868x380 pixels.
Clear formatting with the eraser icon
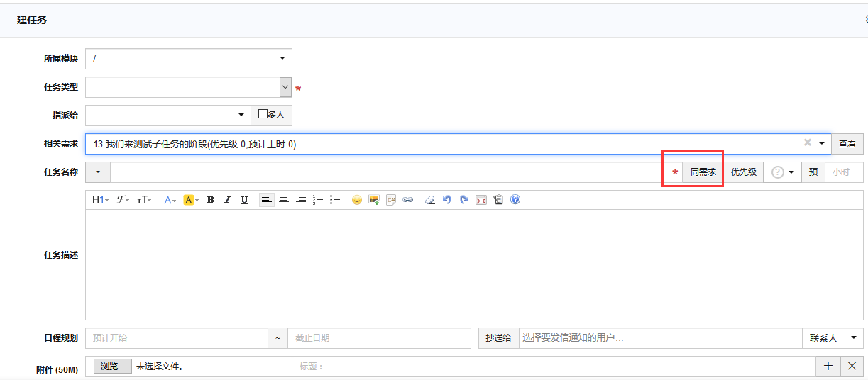tap(429, 200)
